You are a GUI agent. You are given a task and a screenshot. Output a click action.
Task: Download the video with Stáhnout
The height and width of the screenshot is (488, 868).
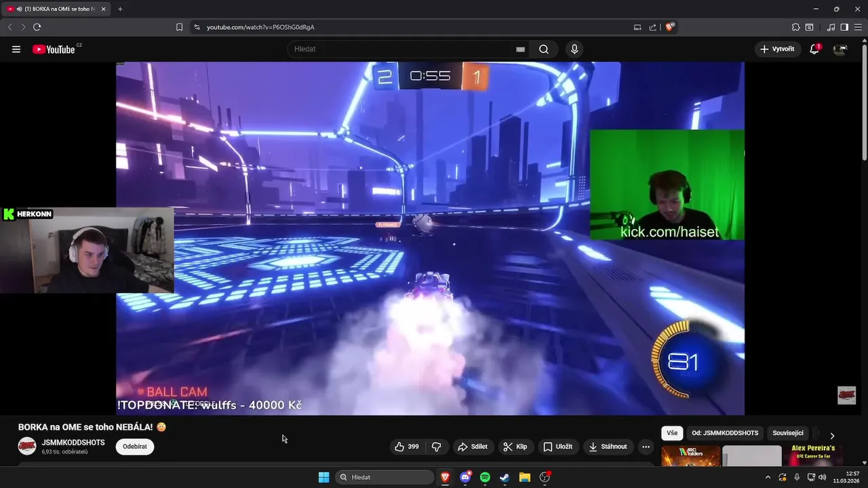(x=608, y=447)
